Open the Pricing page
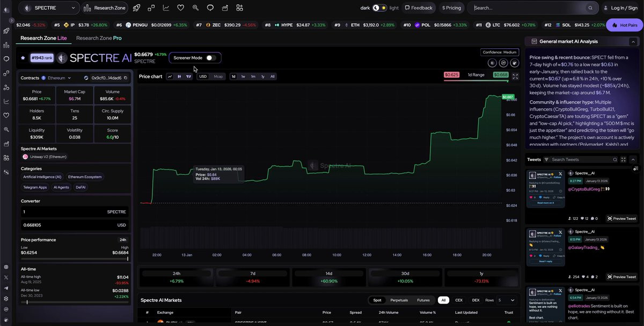Image resolution: width=644 pixels, height=326 pixels. (x=451, y=8)
